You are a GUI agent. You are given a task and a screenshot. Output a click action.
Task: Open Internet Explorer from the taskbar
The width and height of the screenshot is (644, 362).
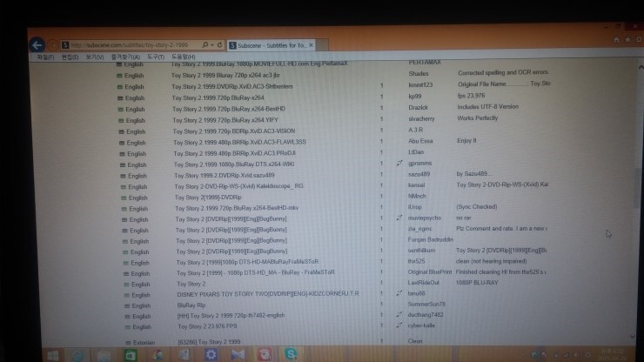click(x=78, y=355)
